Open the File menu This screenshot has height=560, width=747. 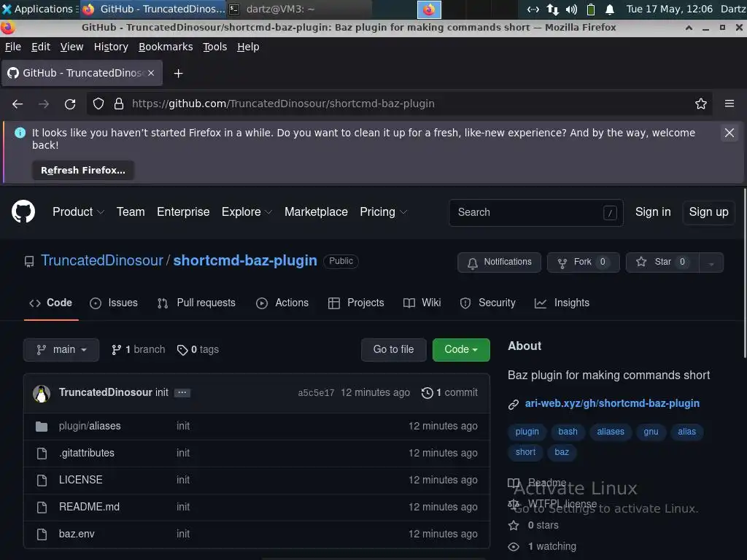pos(13,47)
